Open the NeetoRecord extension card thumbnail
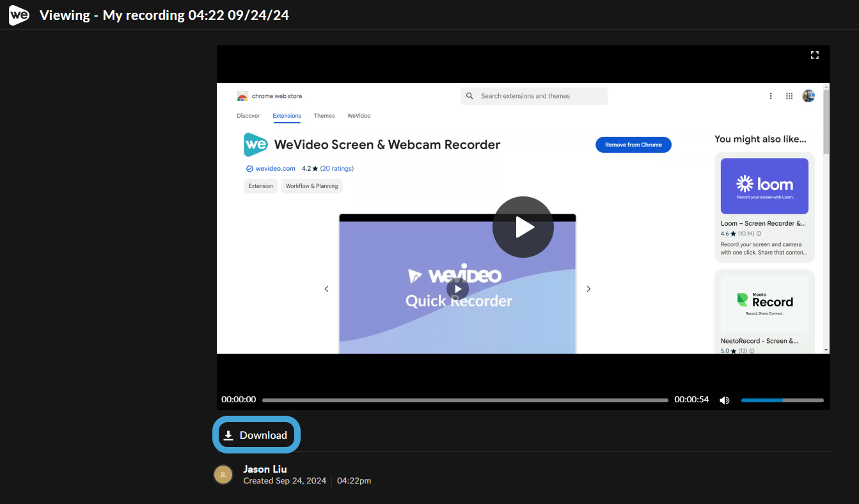This screenshot has height=504, width=859. click(764, 304)
